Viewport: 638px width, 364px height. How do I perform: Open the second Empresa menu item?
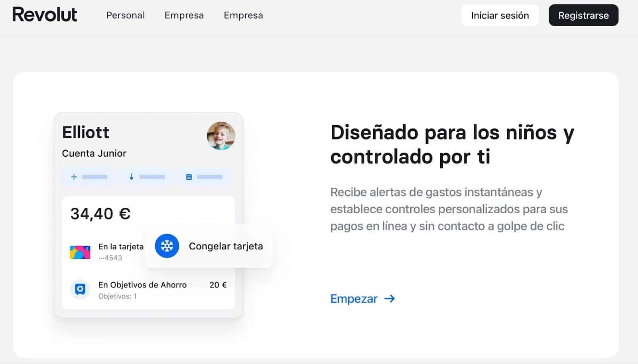pyautogui.click(x=243, y=15)
